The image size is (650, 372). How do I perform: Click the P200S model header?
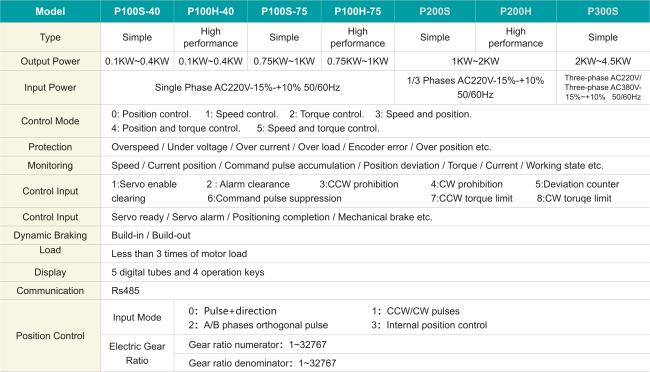[435, 11]
